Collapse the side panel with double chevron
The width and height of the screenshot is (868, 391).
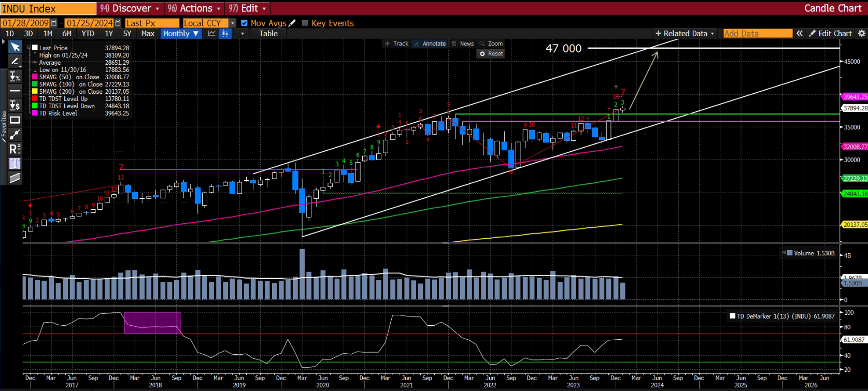(800, 34)
